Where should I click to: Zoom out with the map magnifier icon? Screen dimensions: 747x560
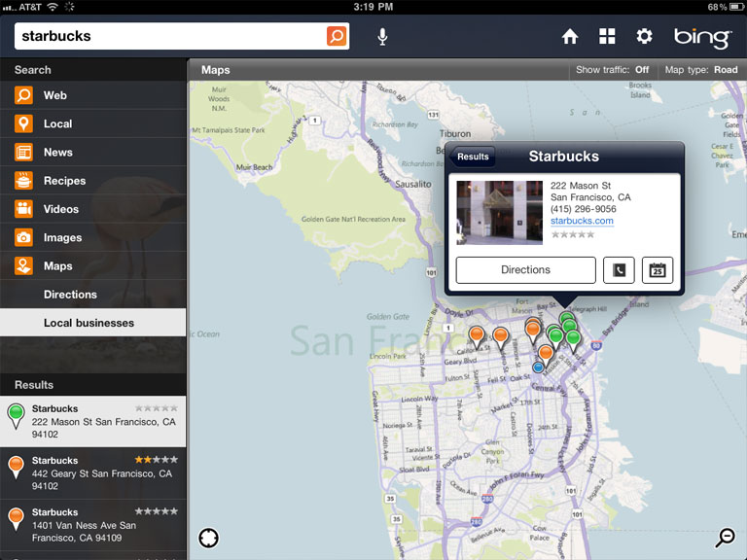(725, 538)
